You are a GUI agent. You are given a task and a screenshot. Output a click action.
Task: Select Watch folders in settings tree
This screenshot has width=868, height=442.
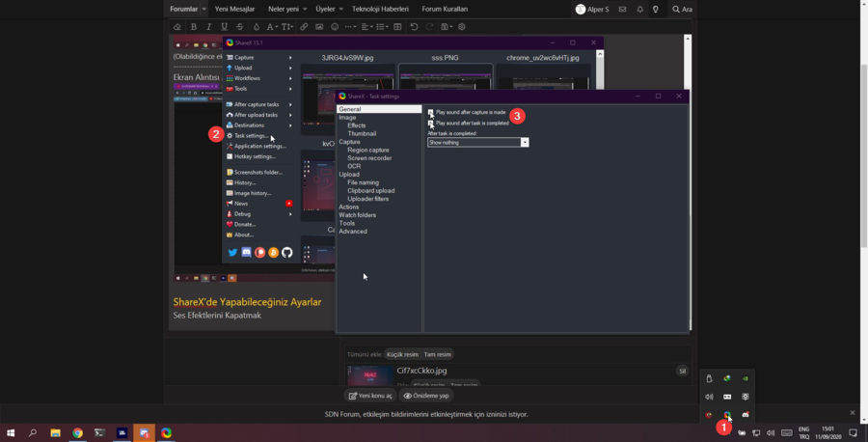[357, 215]
